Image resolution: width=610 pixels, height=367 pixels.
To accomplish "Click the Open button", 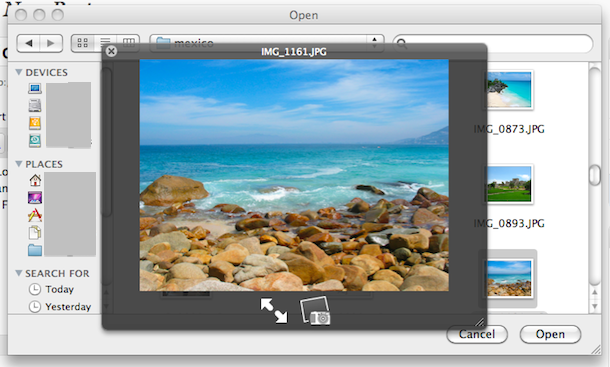I will tap(550, 334).
